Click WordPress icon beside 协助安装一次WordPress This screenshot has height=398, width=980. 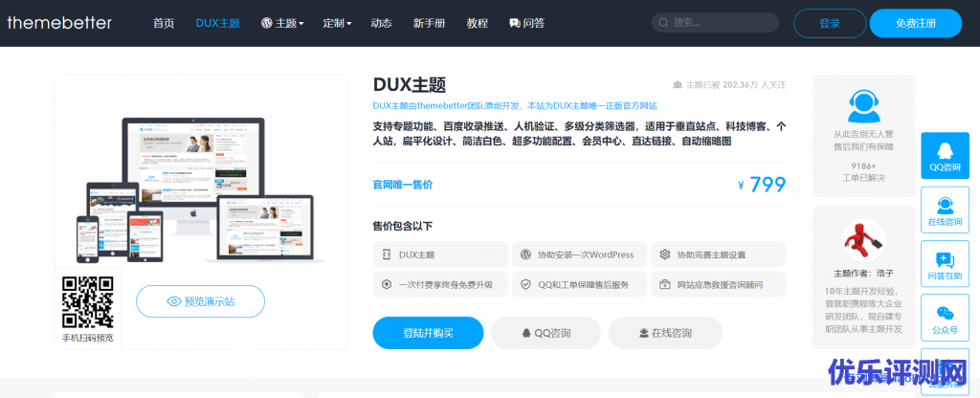click(525, 254)
